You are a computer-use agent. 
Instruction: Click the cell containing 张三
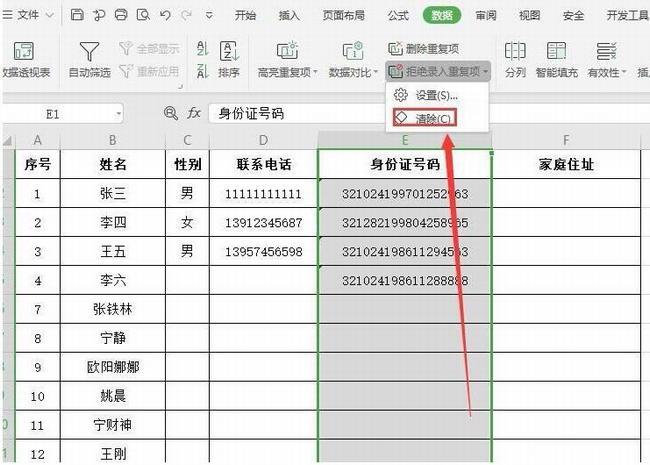[x=113, y=194]
